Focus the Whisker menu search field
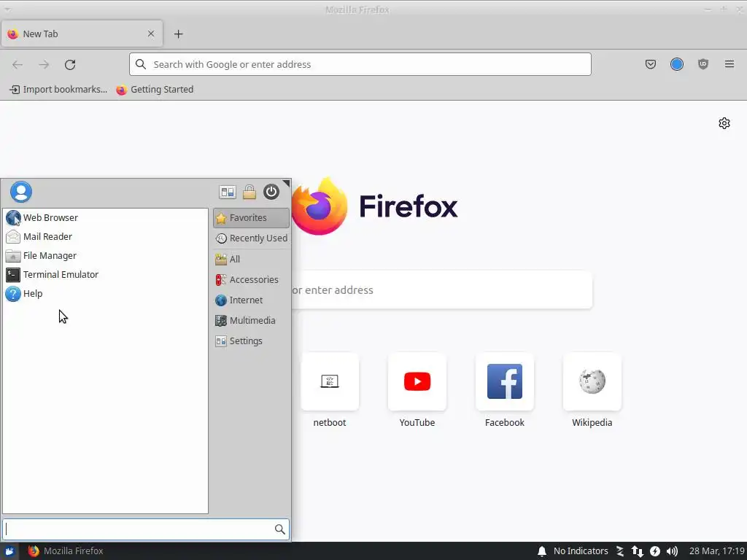The height and width of the screenshot is (560, 747). point(146,529)
